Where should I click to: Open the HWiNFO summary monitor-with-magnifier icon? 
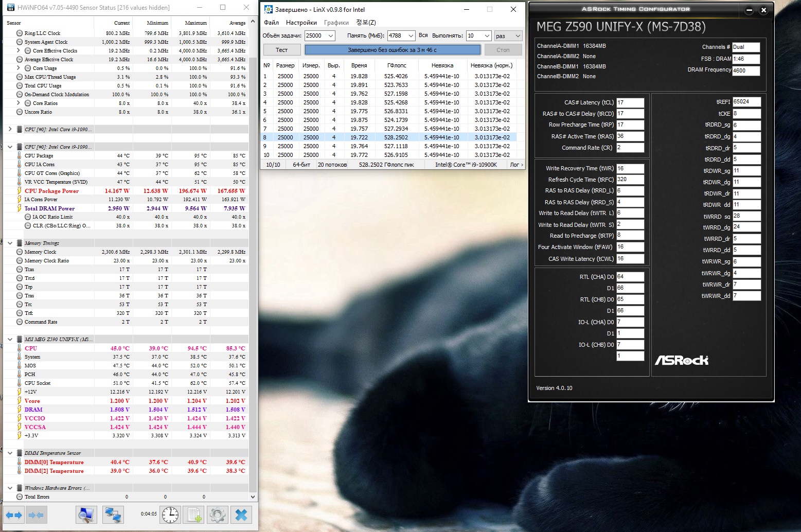pos(86,515)
